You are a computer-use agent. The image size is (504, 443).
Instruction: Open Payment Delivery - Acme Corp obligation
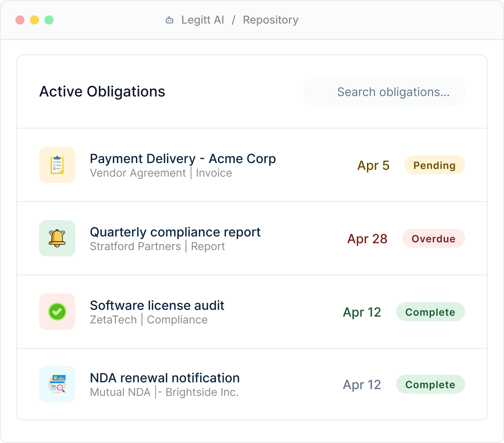(183, 159)
